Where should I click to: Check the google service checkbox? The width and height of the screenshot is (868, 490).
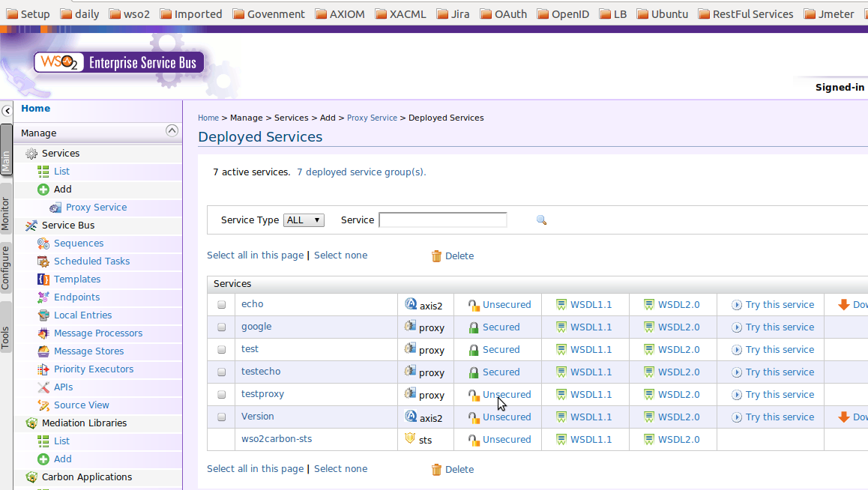(221, 327)
